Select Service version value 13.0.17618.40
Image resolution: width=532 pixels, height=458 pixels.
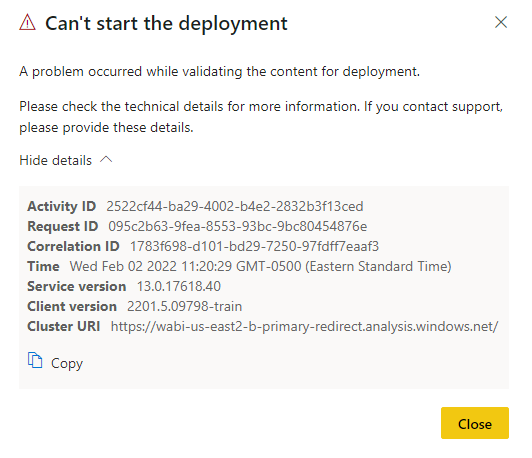click(x=179, y=286)
